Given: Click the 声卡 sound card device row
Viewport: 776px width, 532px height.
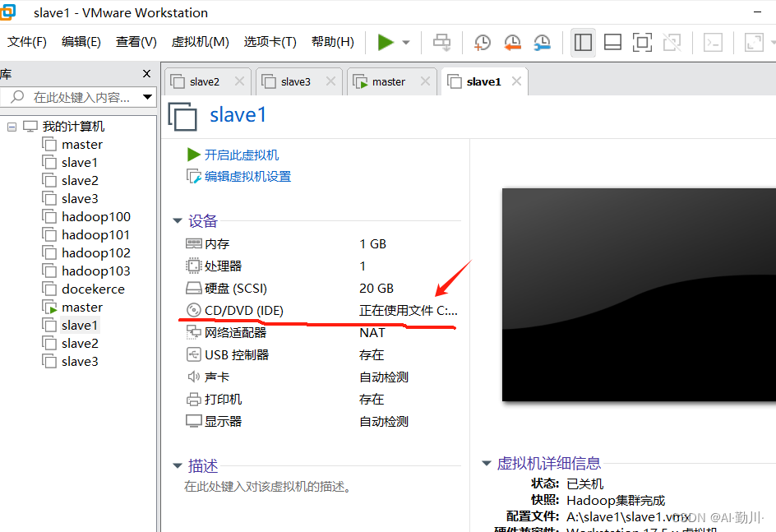Looking at the screenshot, I should pyautogui.click(x=321, y=377).
